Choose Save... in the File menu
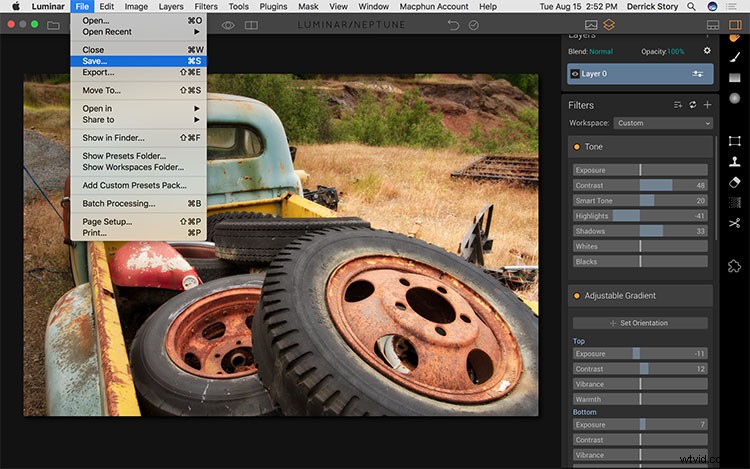The image size is (750, 469). [139, 61]
